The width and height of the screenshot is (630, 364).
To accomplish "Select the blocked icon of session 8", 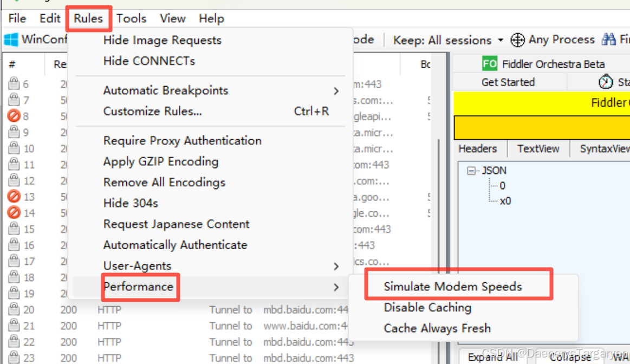I will pyautogui.click(x=14, y=116).
